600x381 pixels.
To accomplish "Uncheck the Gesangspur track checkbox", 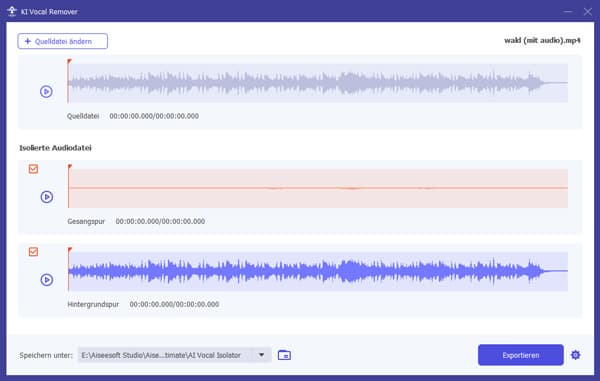I will click(33, 169).
